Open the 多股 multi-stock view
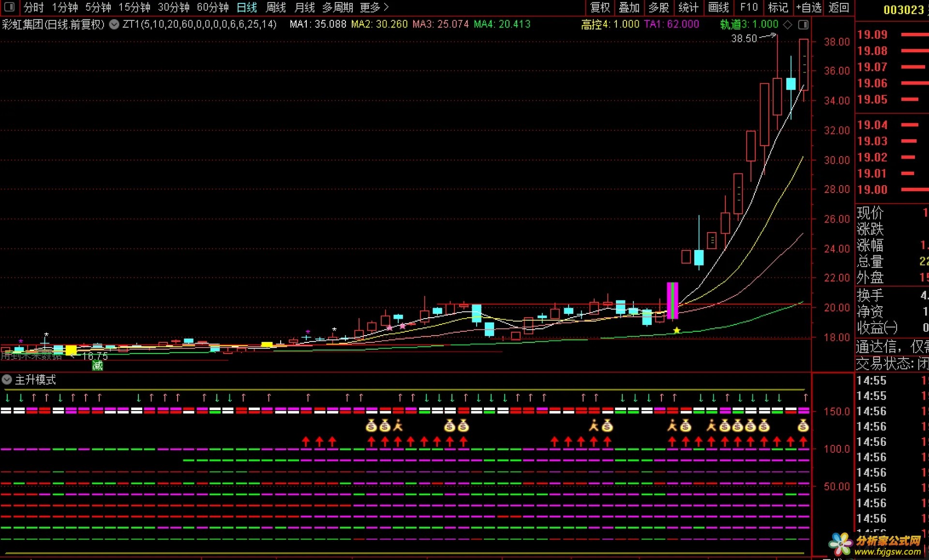This screenshot has width=929, height=560. coord(659,7)
